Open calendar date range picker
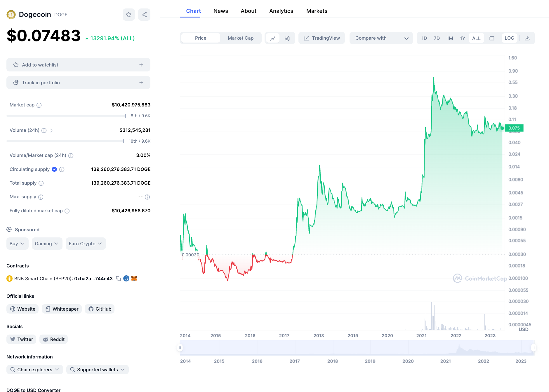The width and height of the screenshot is (549, 392). click(x=492, y=38)
